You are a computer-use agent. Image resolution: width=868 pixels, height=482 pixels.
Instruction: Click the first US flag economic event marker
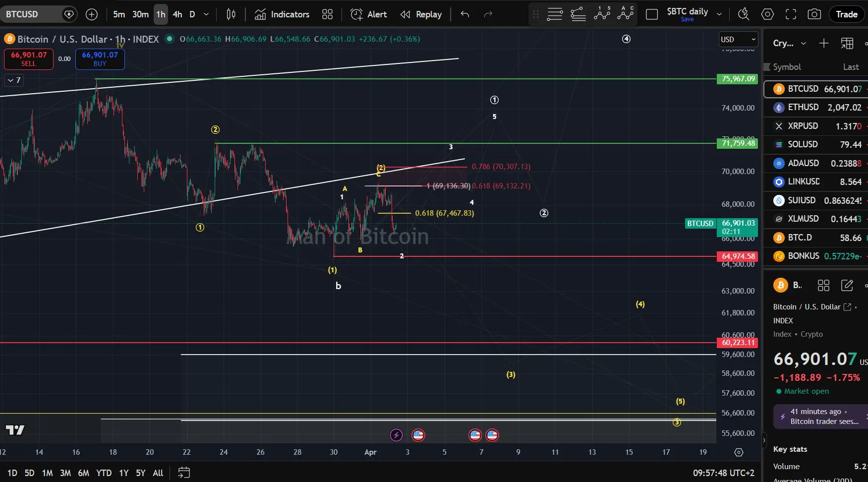tap(418, 435)
